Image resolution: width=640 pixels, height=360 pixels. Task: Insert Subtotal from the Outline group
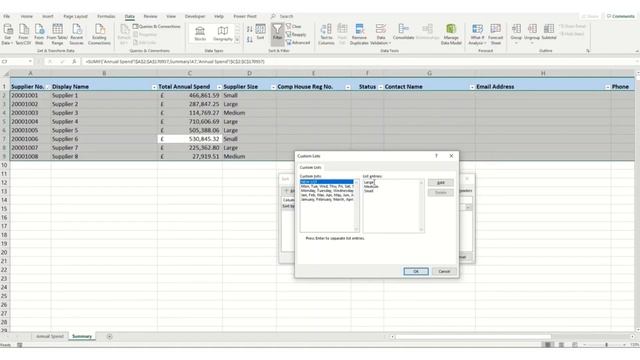(x=549, y=32)
